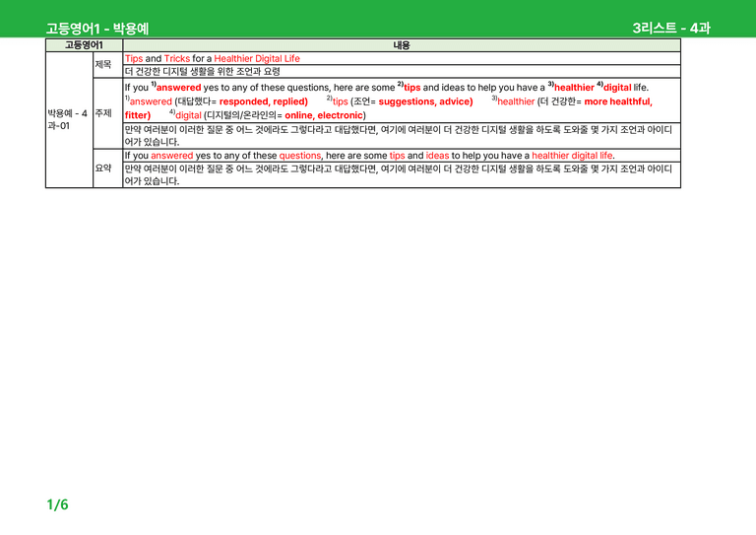Click red word questions in summary sentence
756x535 pixels.
pos(300,156)
